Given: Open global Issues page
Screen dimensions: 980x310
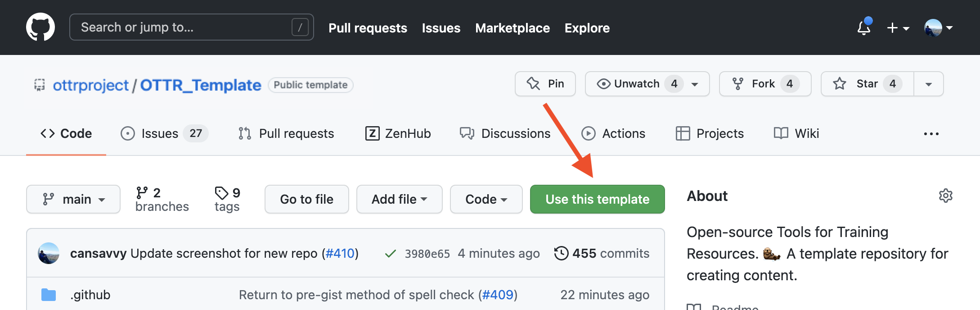Looking at the screenshot, I should click(441, 28).
